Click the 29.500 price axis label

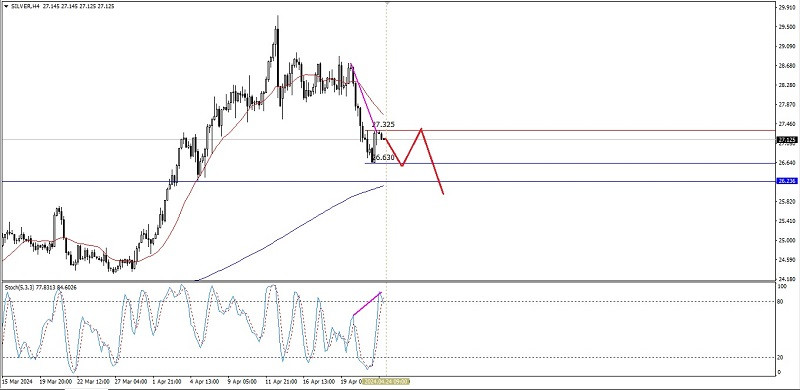786,28
